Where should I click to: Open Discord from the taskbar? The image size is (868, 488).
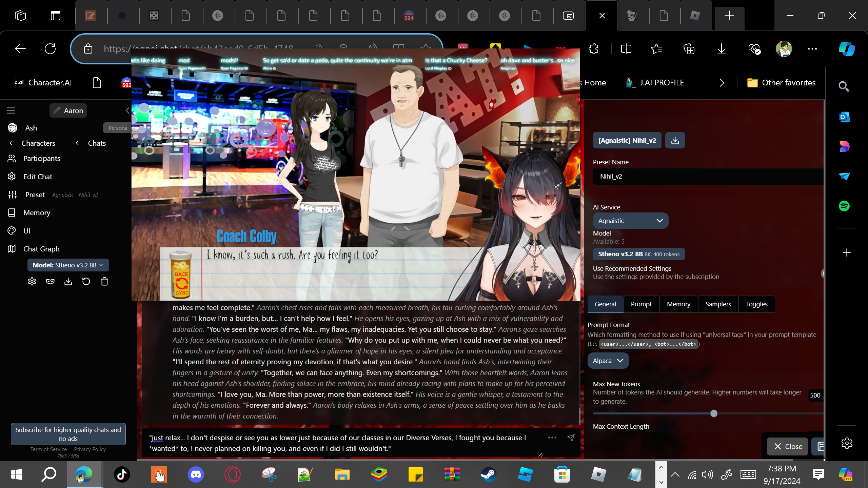pos(196,474)
